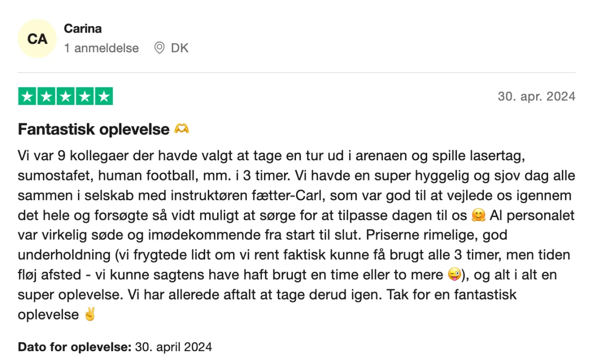Click the CA avatar circle
Image resolution: width=592 pixels, height=364 pixels.
pos(37,38)
